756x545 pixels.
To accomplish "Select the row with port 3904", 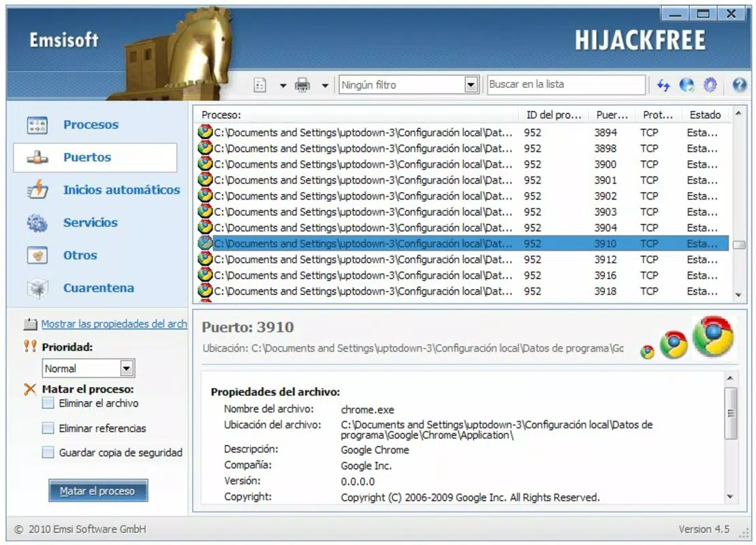I will coord(463,228).
